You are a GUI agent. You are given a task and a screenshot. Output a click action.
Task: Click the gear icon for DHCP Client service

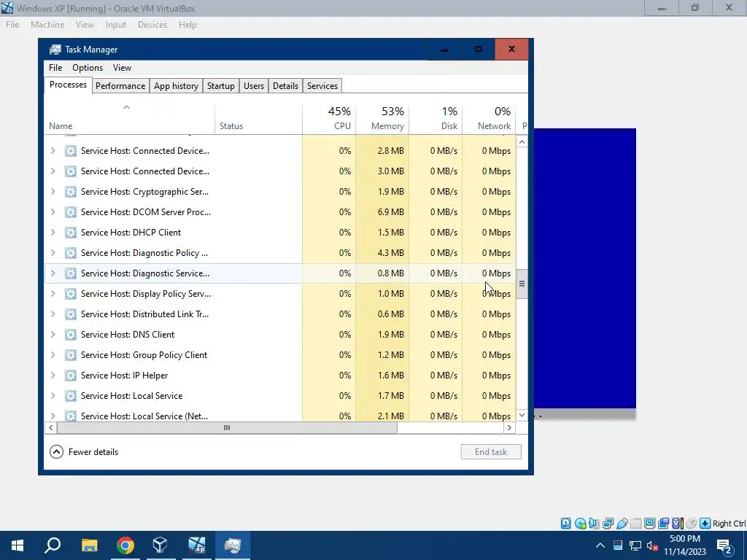pyautogui.click(x=71, y=233)
